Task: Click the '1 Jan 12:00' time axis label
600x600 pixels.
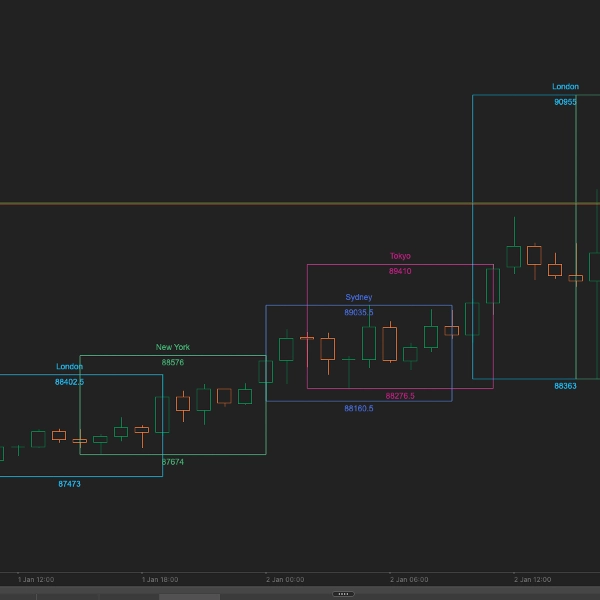Action: coord(36,580)
